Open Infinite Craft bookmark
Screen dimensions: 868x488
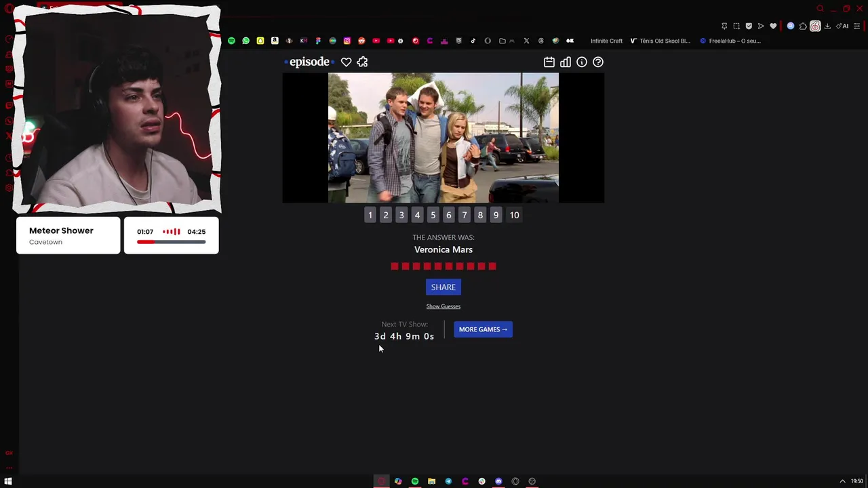coord(606,41)
